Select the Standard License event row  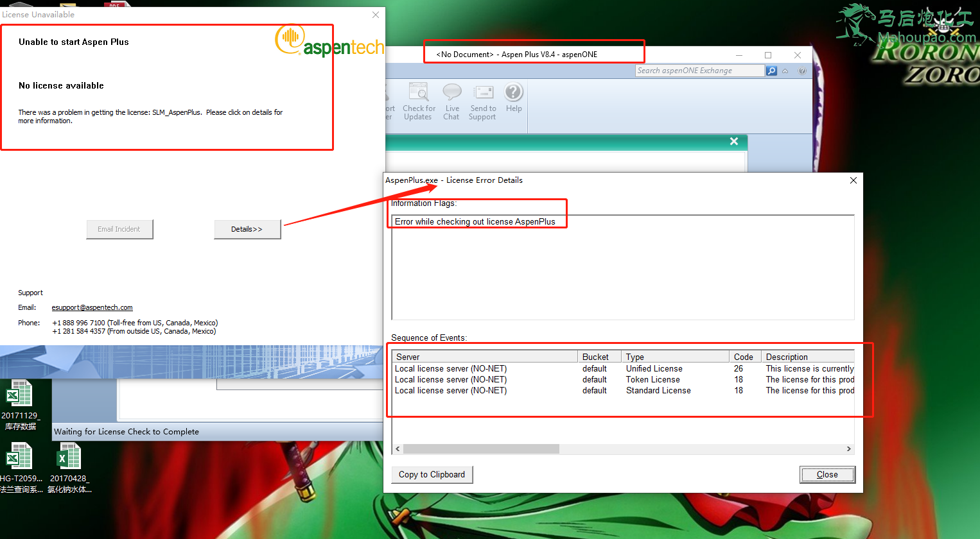(623, 391)
